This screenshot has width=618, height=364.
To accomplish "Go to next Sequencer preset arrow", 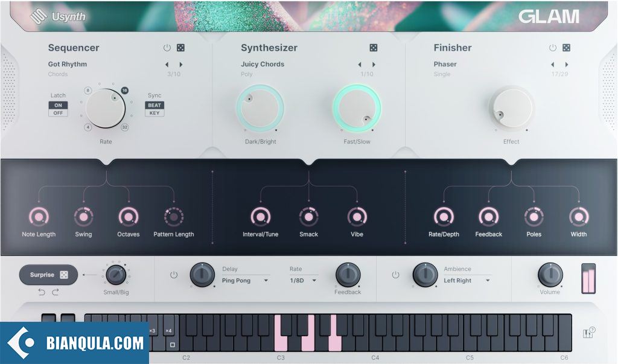I will [181, 64].
